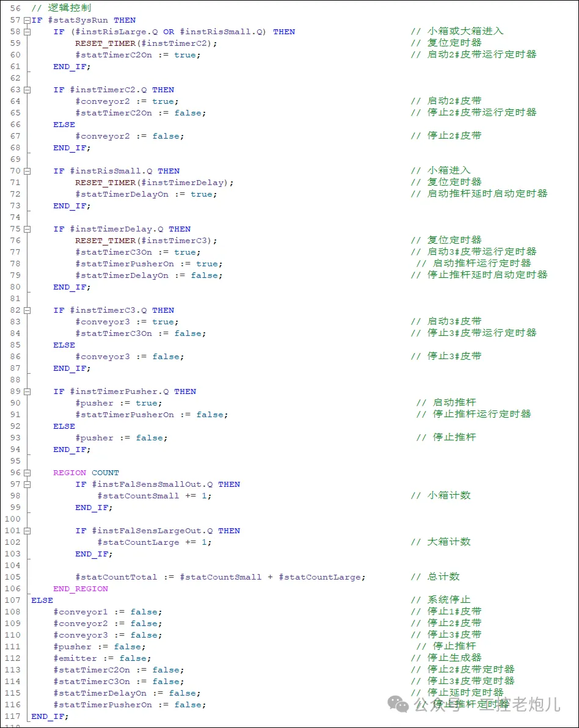This screenshot has width=579, height=728.
Task: Click '#statTimerC3On := false;' on line 84
Action: click(x=140, y=334)
